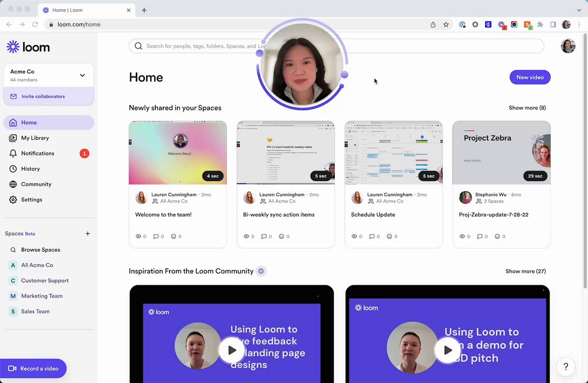Open the help question mark button
The image size is (588, 383).
coord(566,366)
